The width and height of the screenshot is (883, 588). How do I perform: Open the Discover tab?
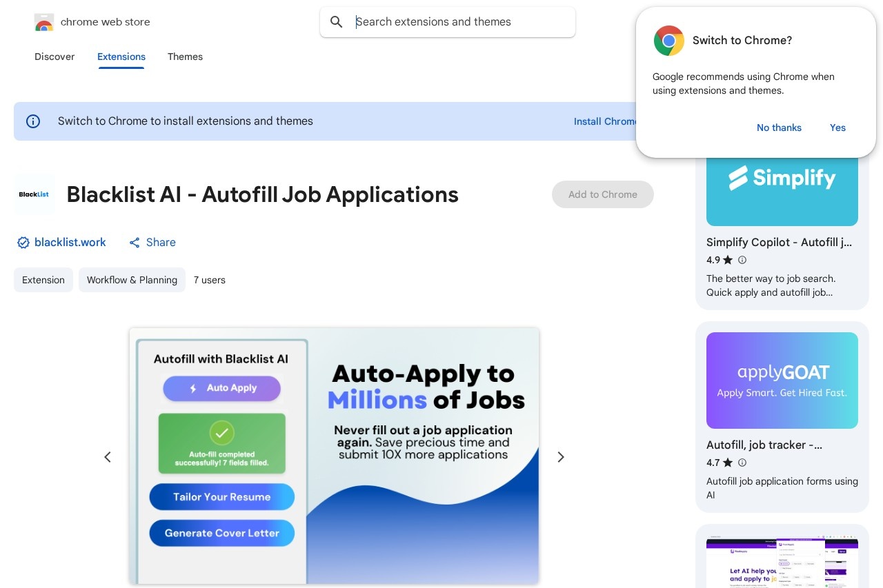point(54,57)
